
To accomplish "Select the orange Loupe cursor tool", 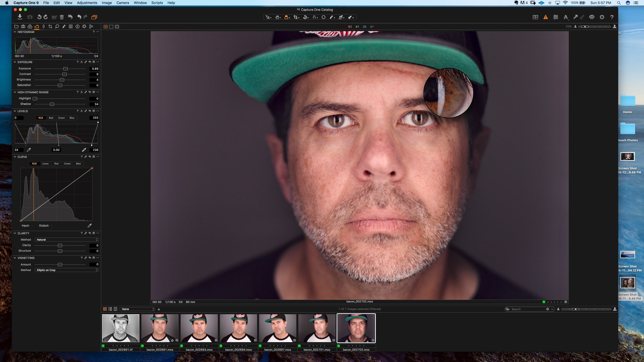I will (287, 17).
